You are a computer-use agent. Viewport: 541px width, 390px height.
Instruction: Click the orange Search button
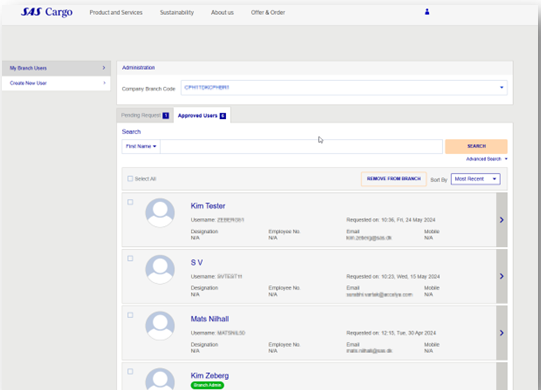476,146
